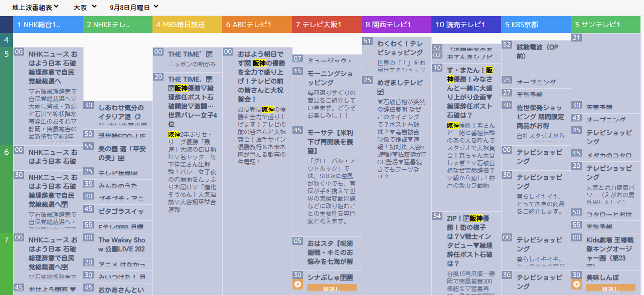Open the テレビ体操 program at 6:25

[117, 173]
